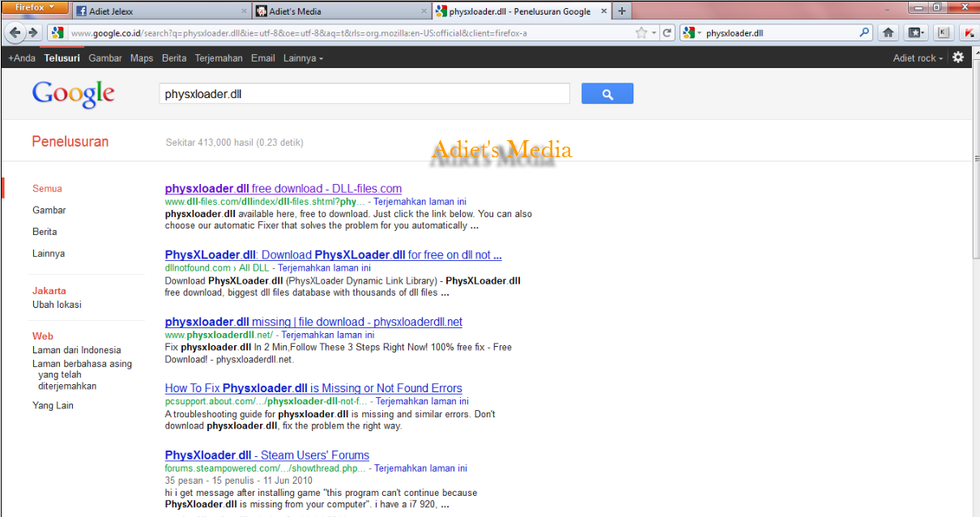Viewport: 980px width, 517px height.
Task: Open the Steam Users' Forums result
Action: click(x=266, y=455)
